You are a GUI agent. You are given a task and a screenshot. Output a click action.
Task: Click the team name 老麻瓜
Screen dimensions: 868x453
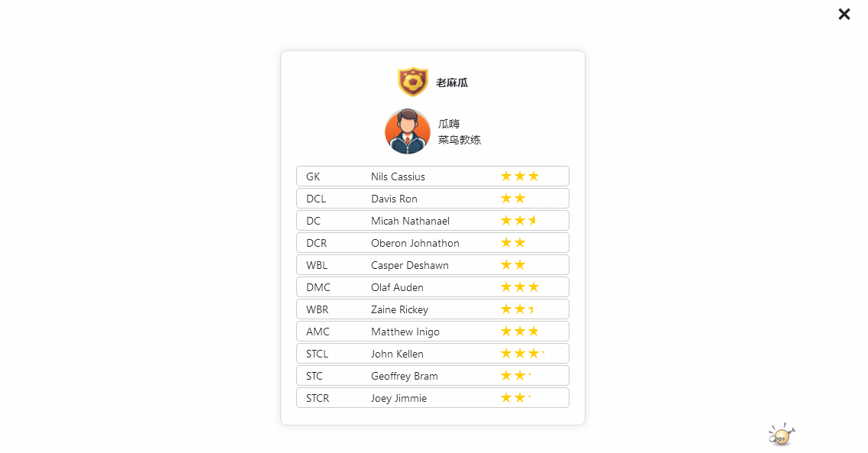click(x=452, y=83)
